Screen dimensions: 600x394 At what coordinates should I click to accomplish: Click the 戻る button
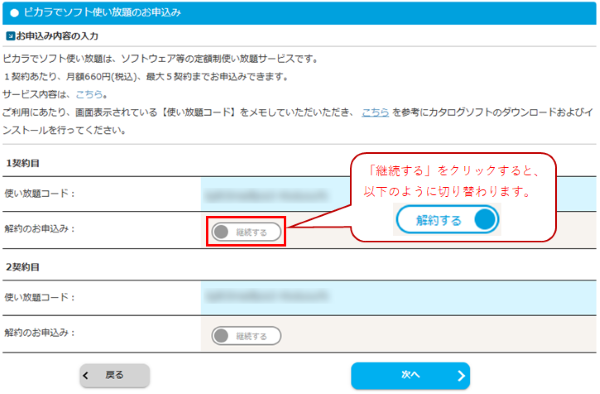point(115,375)
